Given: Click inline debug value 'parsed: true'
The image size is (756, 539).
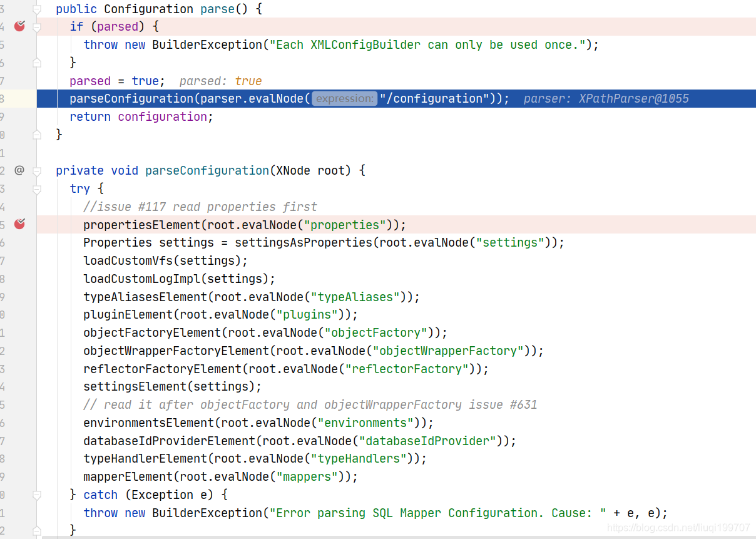Looking at the screenshot, I should (220, 81).
